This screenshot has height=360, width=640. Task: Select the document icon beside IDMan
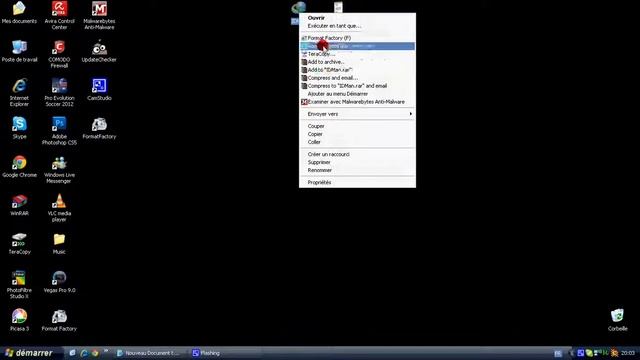point(338,7)
